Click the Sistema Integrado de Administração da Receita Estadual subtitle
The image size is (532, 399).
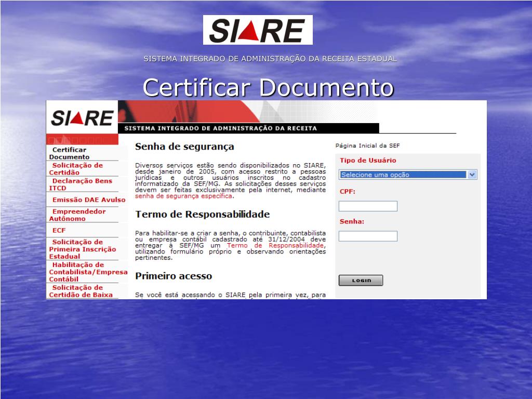tap(270, 59)
